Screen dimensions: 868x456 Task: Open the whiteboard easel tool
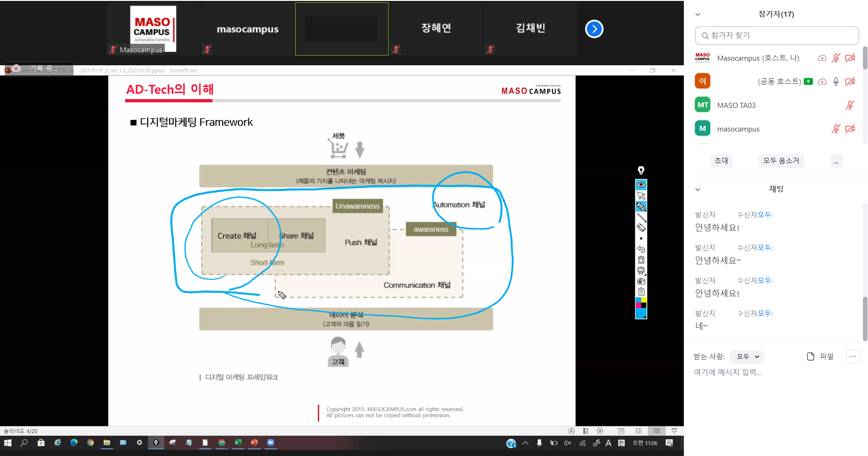641,270
